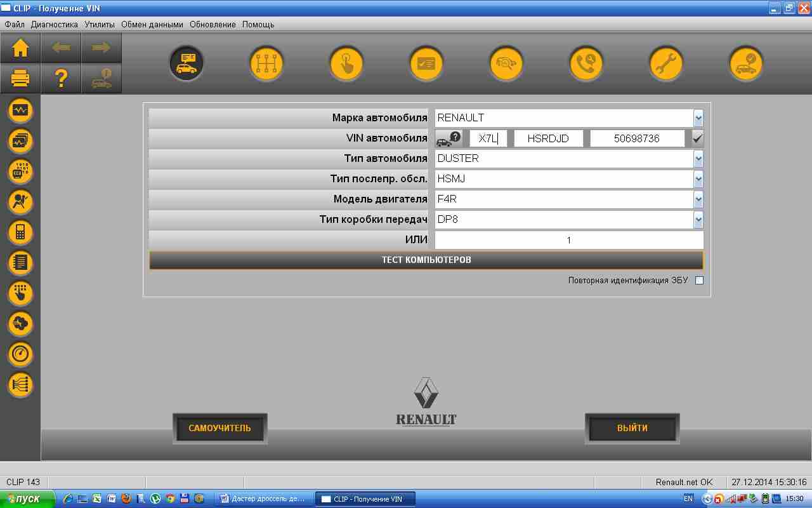
Task: Click the gauge speedometer sidebar icon
Action: (20, 354)
